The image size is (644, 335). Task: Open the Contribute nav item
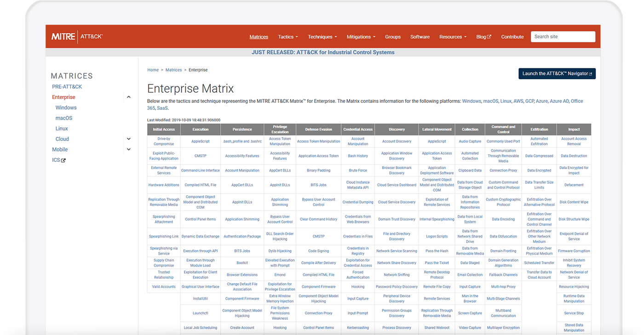[x=512, y=37]
